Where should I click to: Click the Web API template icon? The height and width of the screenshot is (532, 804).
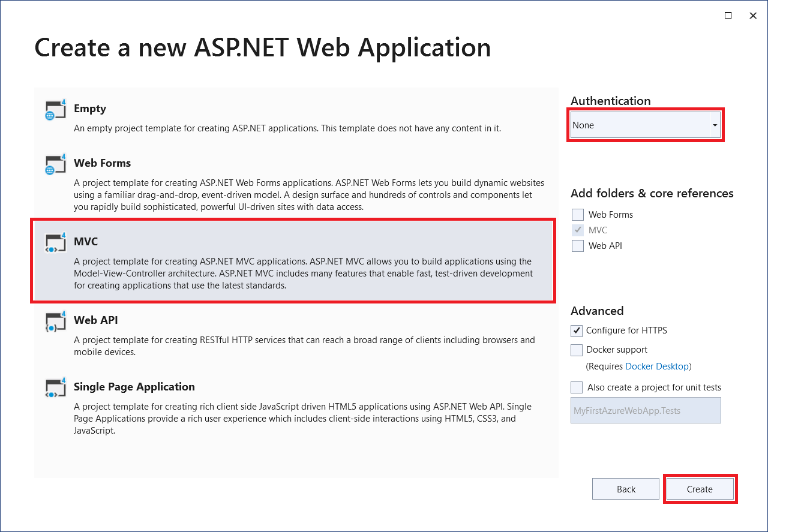coord(55,321)
